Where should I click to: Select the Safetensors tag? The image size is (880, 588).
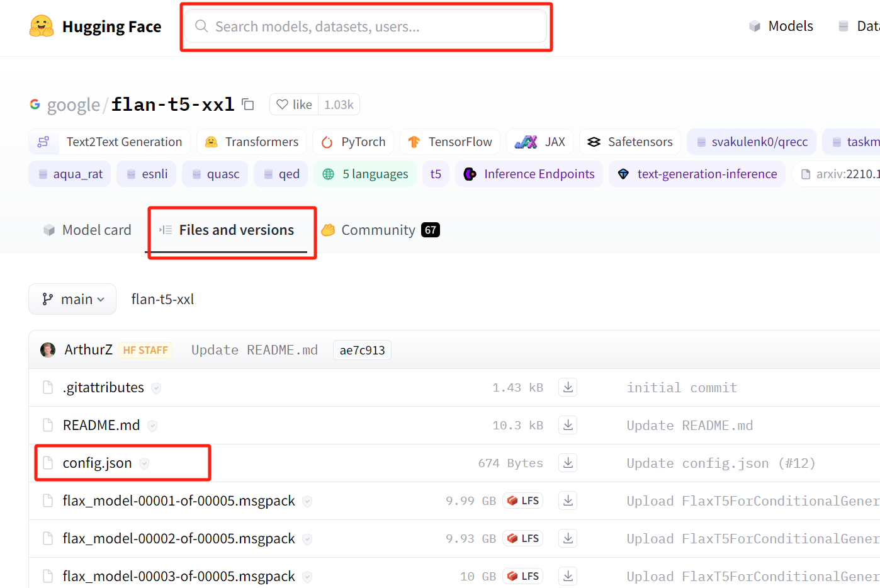pyautogui.click(x=630, y=142)
